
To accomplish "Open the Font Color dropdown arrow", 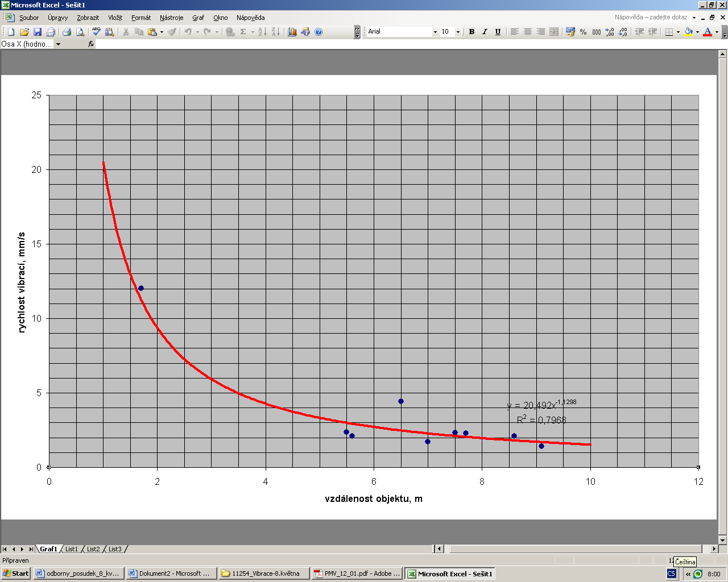I will (717, 32).
